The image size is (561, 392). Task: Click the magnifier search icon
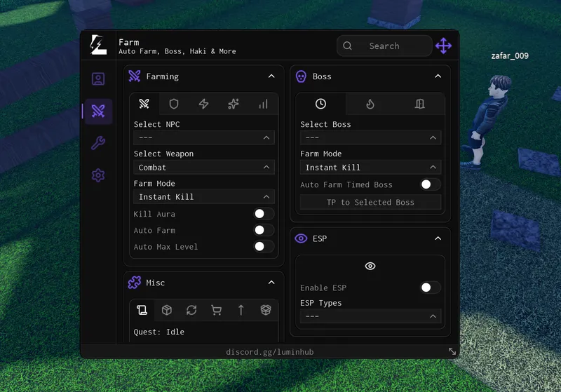347,46
